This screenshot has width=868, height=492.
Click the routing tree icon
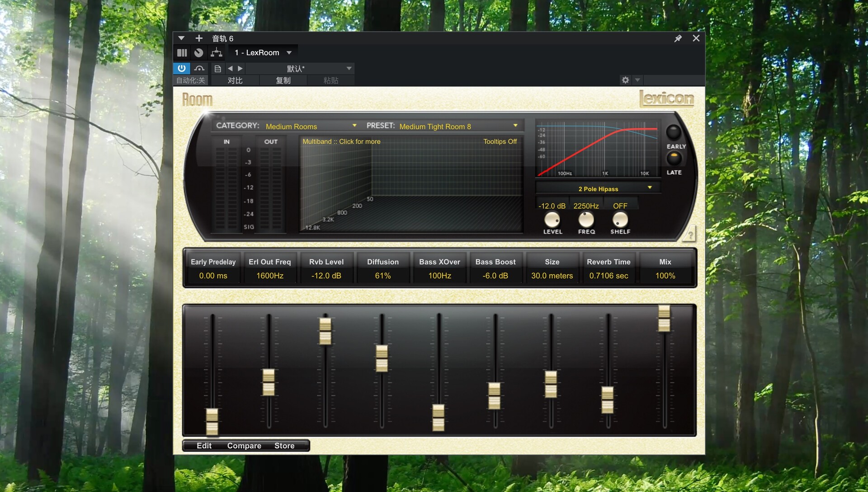217,53
